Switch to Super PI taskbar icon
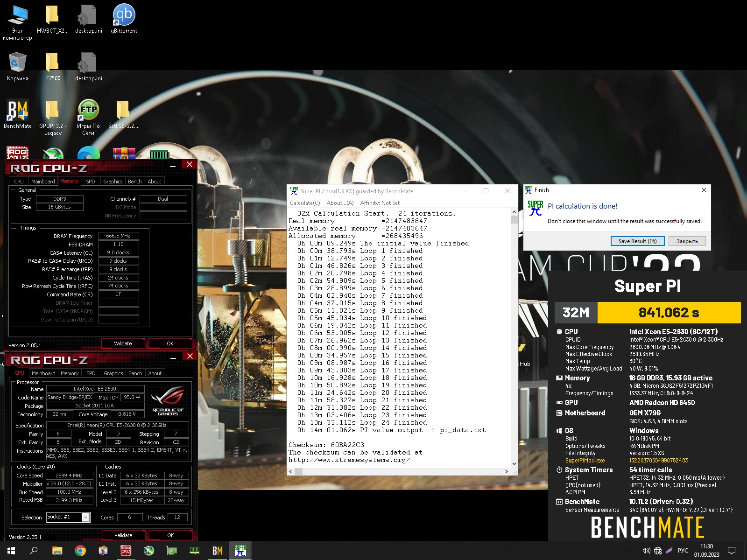Image resolution: width=747 pixels, height=560 pixels. pyautogui.click(x=240, y=551)
